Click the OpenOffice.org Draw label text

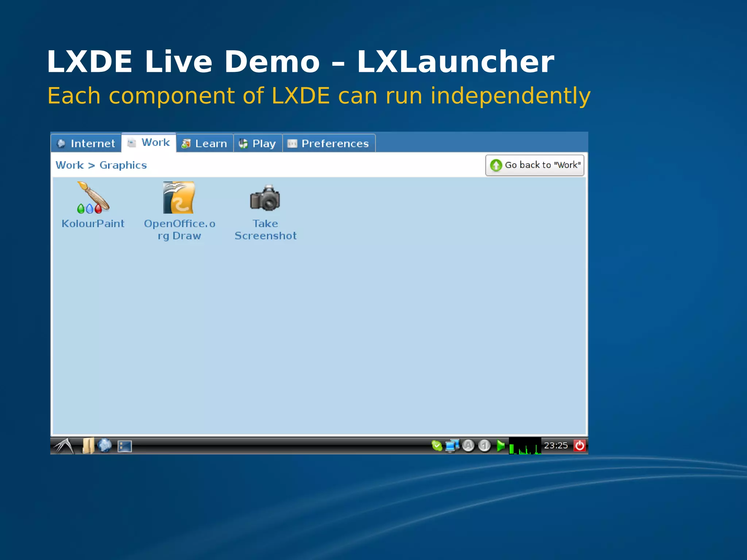click(179, 230)
